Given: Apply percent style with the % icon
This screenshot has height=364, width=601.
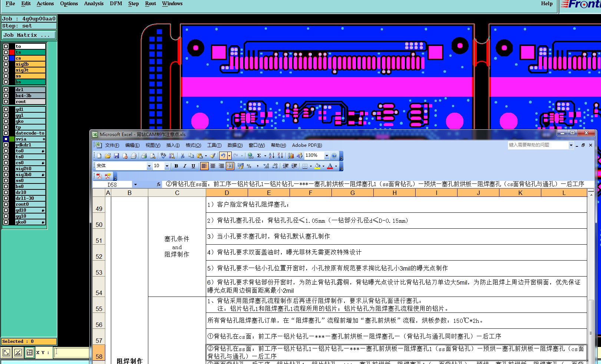Looking at the screenshot, I should click(249, 166).
